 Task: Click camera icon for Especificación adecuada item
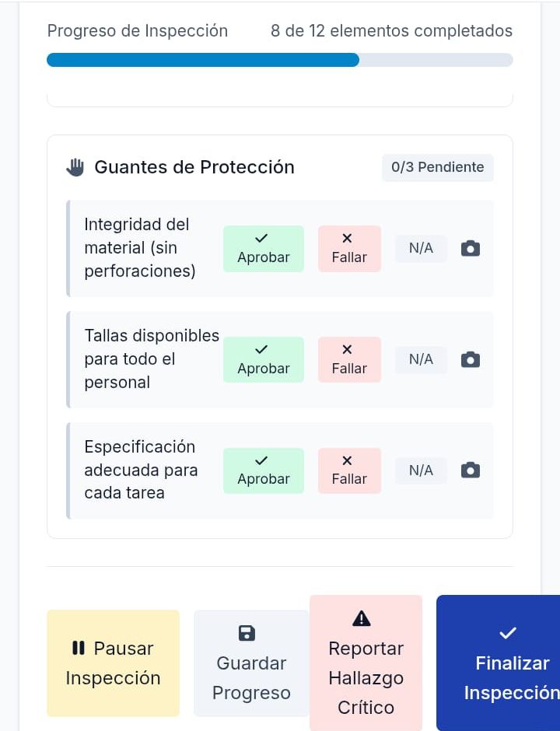tap(471, 470)
